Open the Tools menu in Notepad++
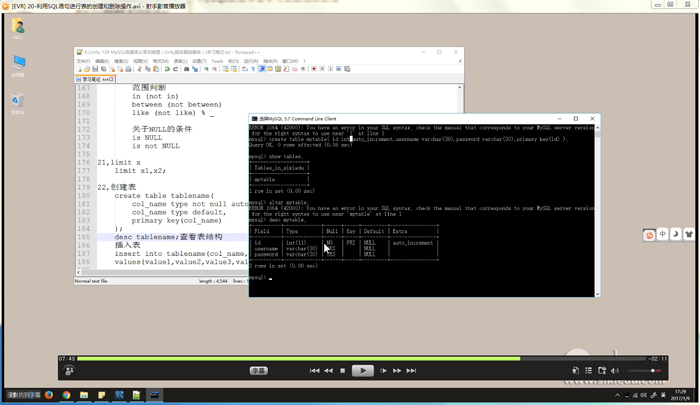Screen dimensions: 700x405 coord(217,61)
